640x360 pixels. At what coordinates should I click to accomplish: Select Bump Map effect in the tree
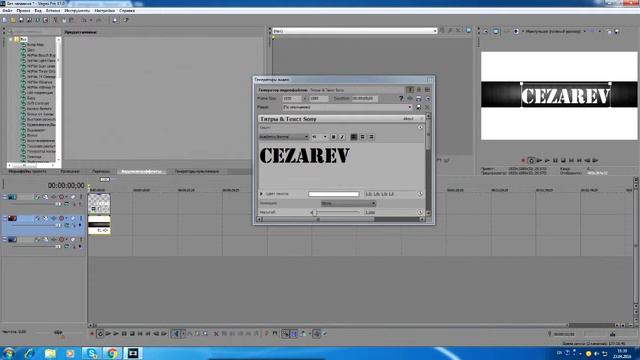click(x=35, y=44)
